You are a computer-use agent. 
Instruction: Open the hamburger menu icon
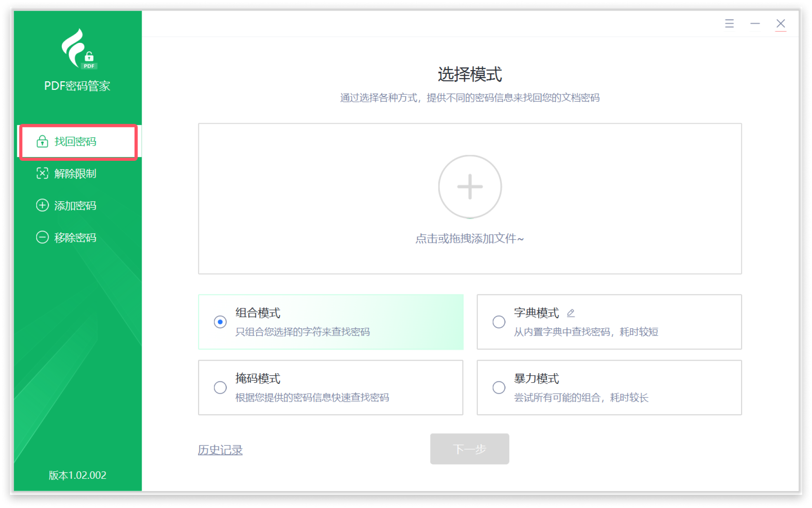point(729,24)
